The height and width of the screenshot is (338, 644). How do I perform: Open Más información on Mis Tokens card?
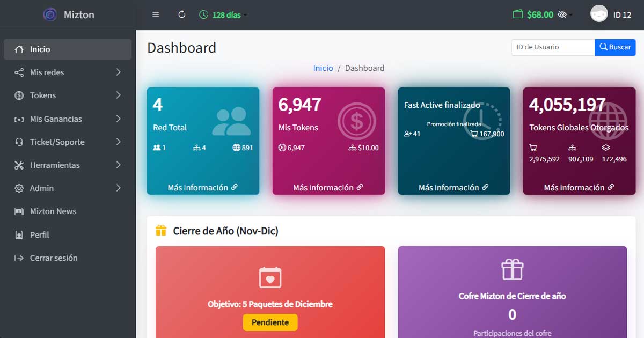coord(328,188)
